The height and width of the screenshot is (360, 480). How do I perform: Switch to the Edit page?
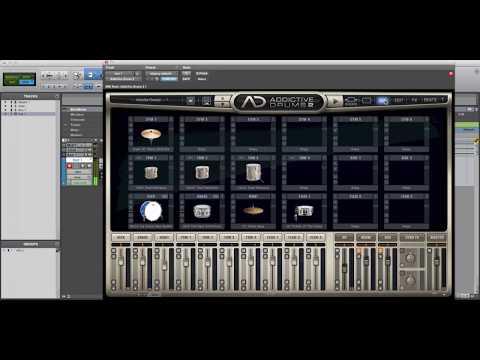point(398,100)
